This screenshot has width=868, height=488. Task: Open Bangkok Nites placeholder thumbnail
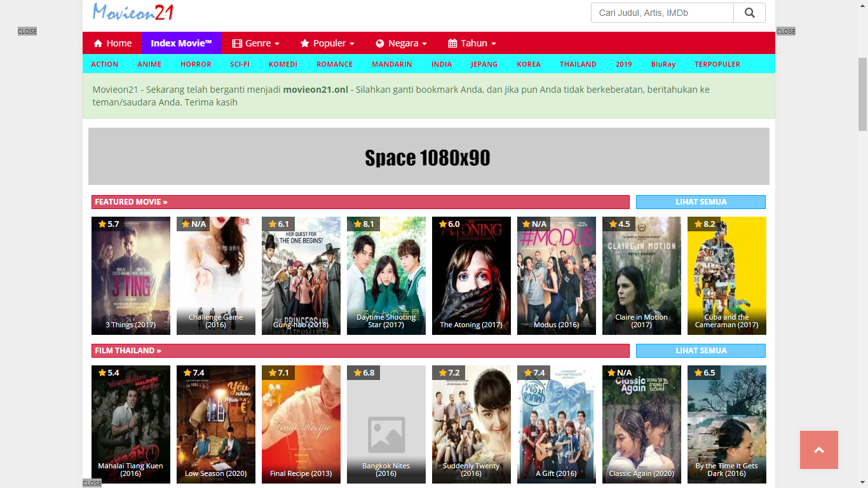(x=386, y=424)
